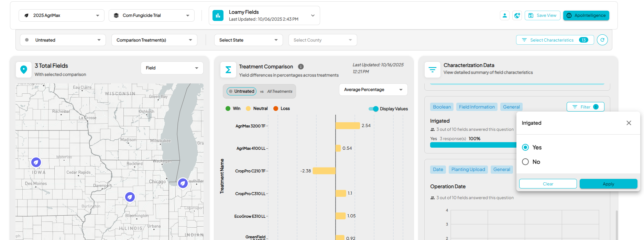Select the No radio option
Screen dimensions: 644x240
525,162
